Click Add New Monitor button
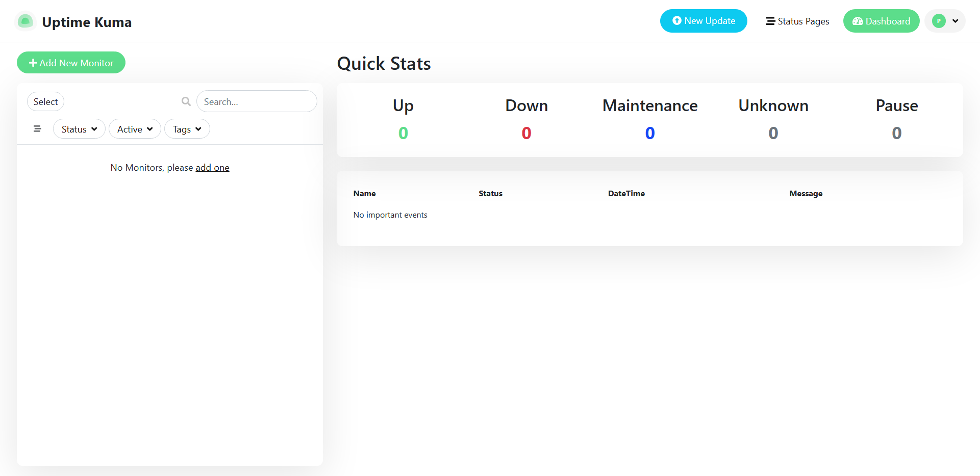 click(x=71, y=63)
